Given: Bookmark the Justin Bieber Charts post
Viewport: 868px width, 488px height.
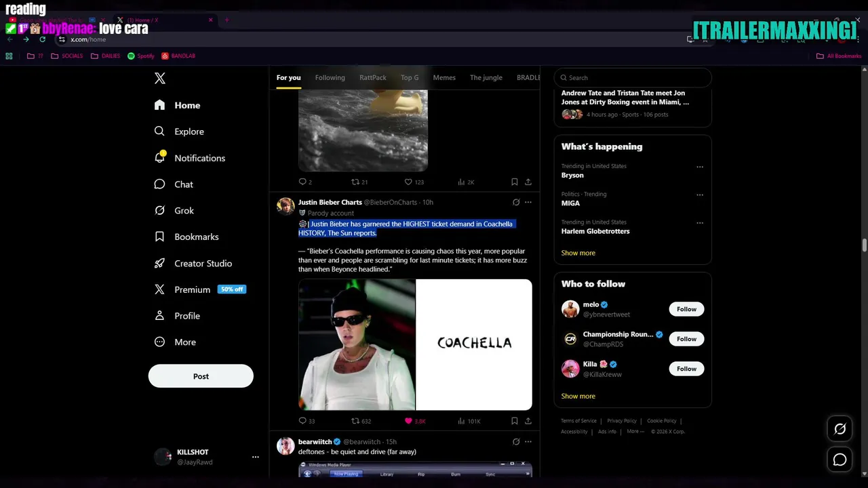Looking at the screenshot, I should coord(515,421).
